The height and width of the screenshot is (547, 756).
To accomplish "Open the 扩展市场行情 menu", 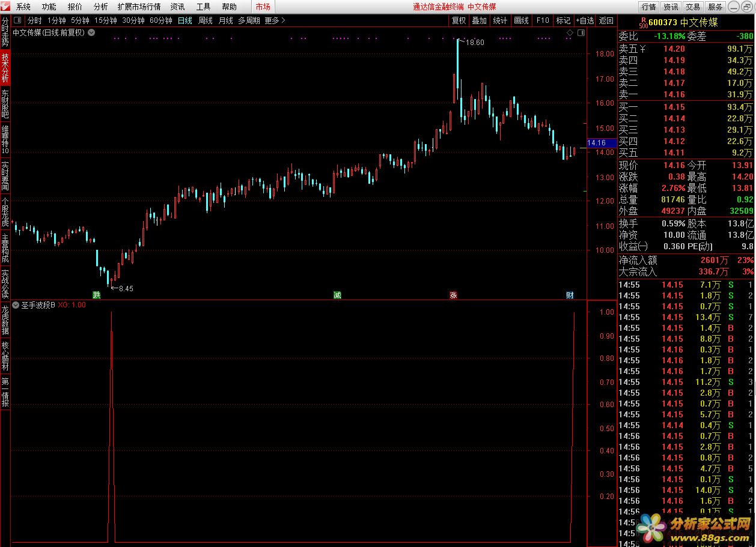I will tap(139, 7).
